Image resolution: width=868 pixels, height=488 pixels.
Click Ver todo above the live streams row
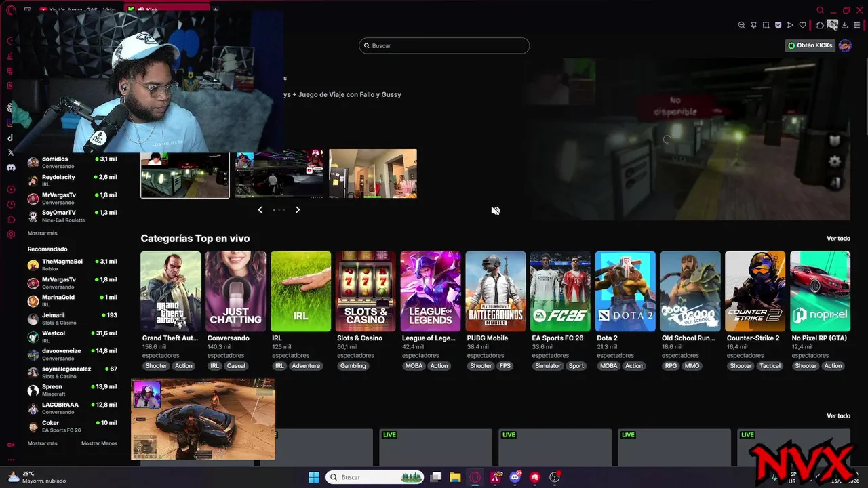click(x=838, y=416)
